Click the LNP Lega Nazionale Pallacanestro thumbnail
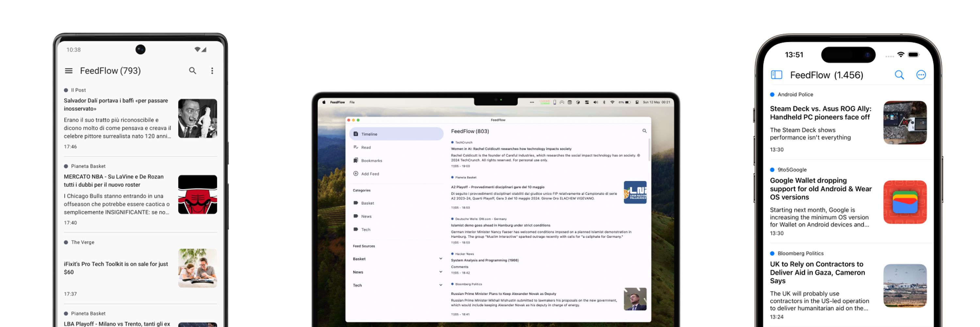Screen dimensions: 980x327 (x=635, y=192)
